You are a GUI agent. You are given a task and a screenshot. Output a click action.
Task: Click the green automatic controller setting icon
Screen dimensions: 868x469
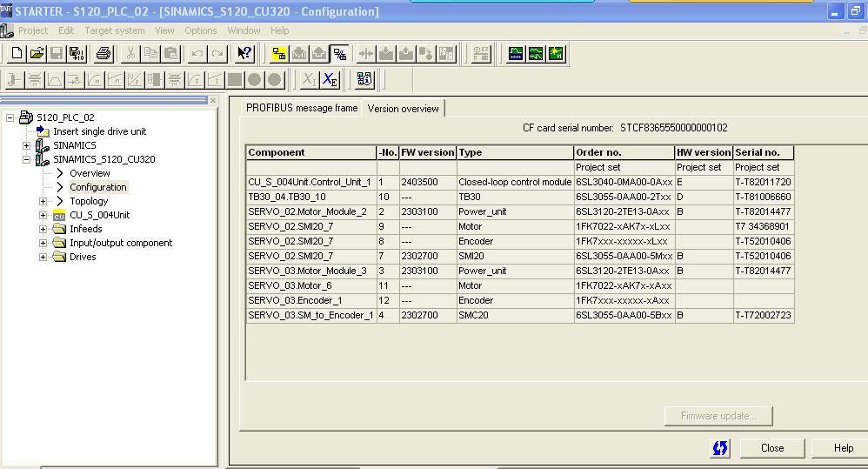point(556,54)
